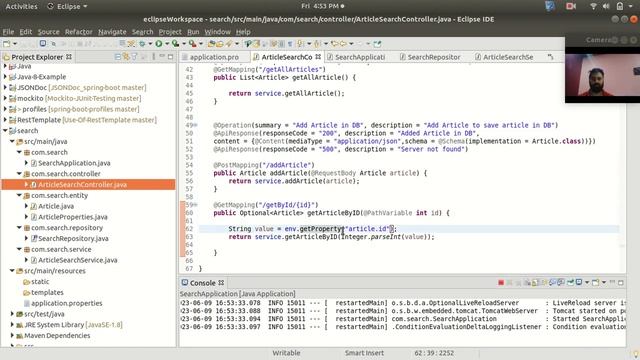Open the Navigate menu
The image size is (640, 360).
pos(112,32)
